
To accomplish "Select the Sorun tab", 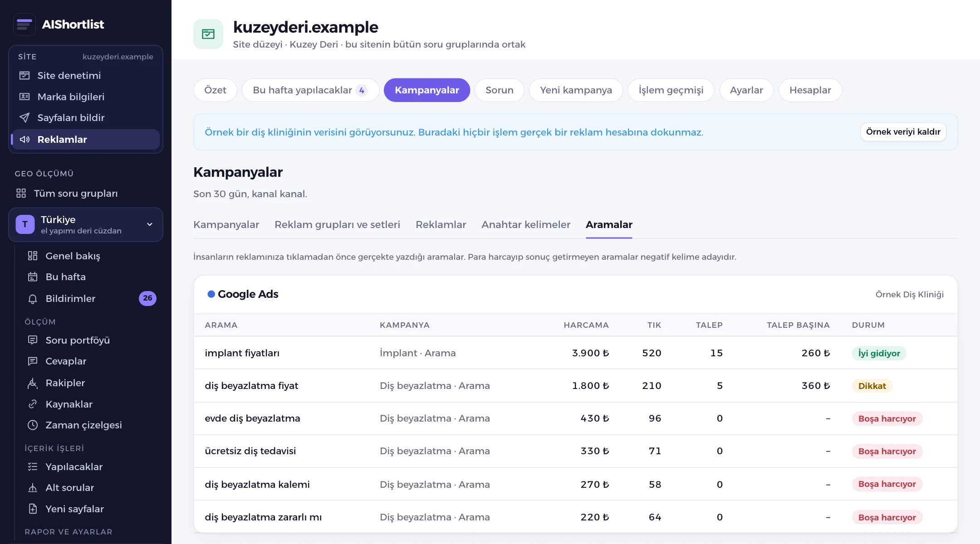I will click(x=500, y=90).
